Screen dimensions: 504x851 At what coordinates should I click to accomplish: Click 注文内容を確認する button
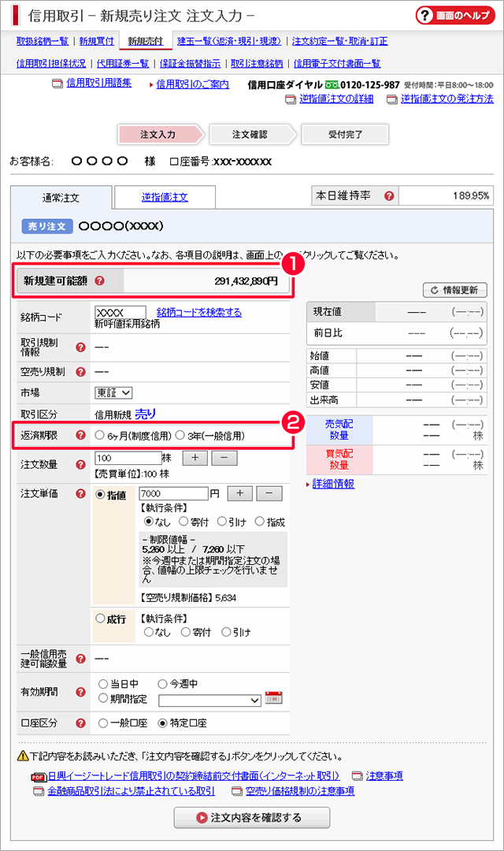pos(251,817)
